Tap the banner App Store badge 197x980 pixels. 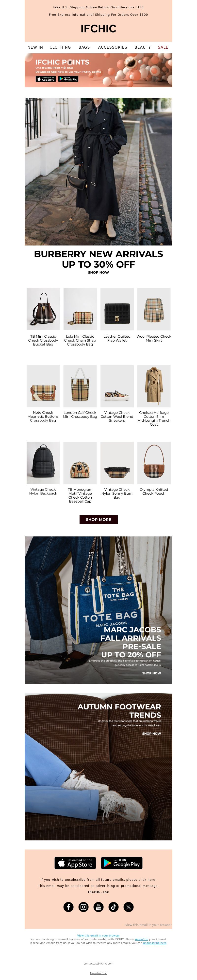[46, 79]
